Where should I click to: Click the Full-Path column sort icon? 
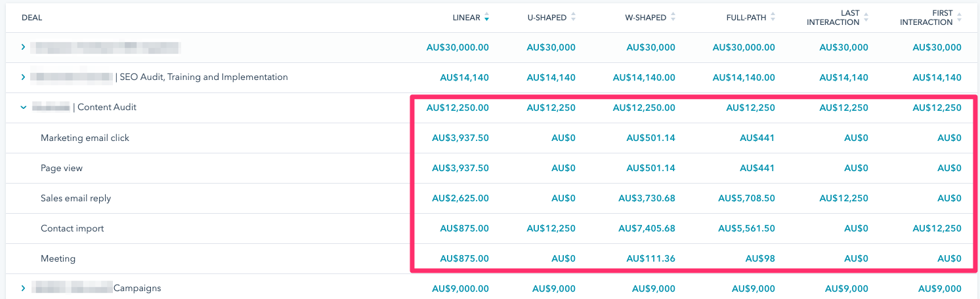pos(773,18)
